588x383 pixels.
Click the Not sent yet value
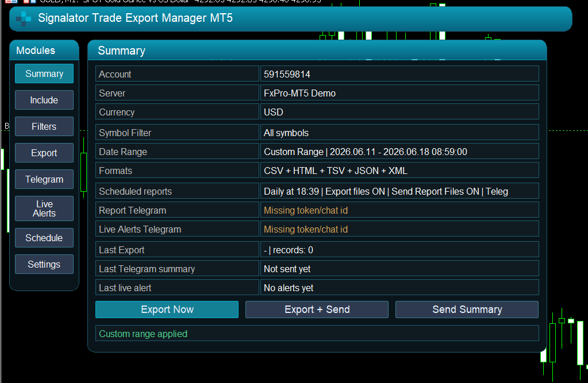[399, 269]
